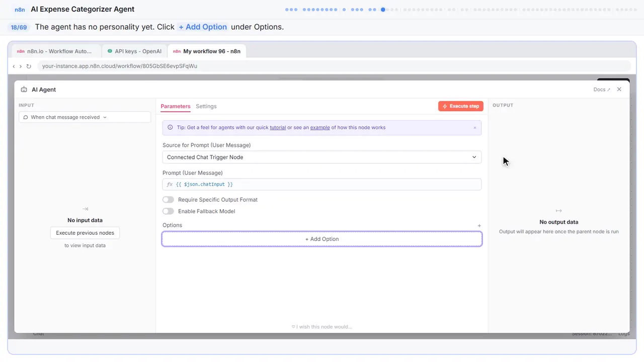Image resolution: width=644 pixels, height=362 pixels.
Task: Click 'I wish this node would...' feedback link
Action: pyautogui.click(x=322, y=327)
